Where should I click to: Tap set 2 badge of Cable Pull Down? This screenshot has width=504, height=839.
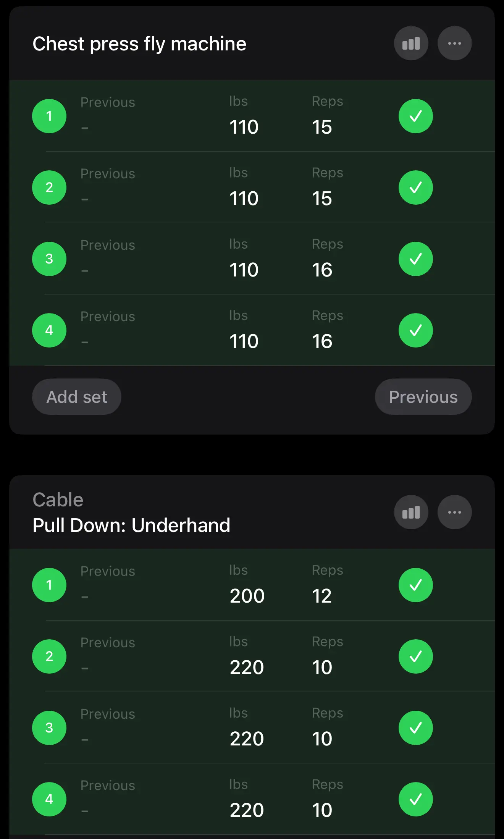click(49, 656)
